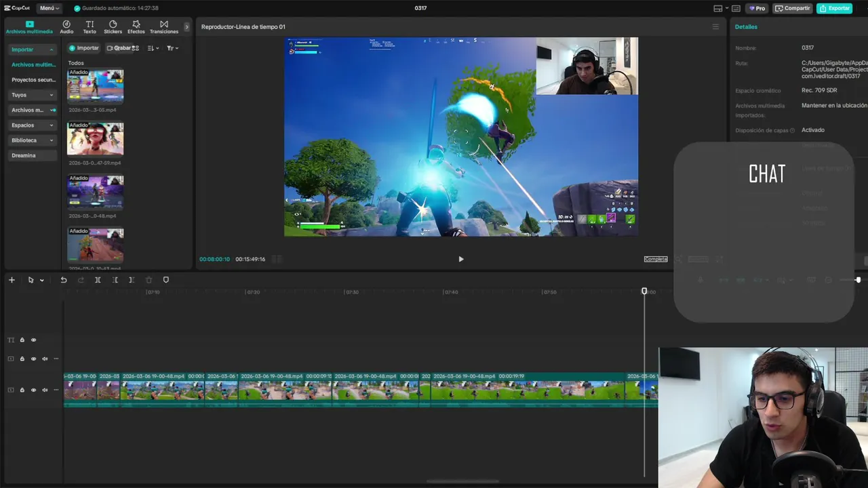Open the keyboard shortcuts icon
868x488 pixels.
(x=736, y=8)
